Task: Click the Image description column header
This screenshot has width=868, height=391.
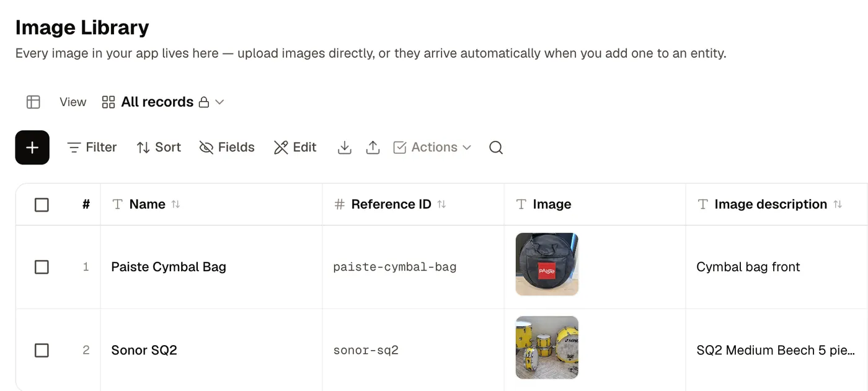Action: click(777, 204)
